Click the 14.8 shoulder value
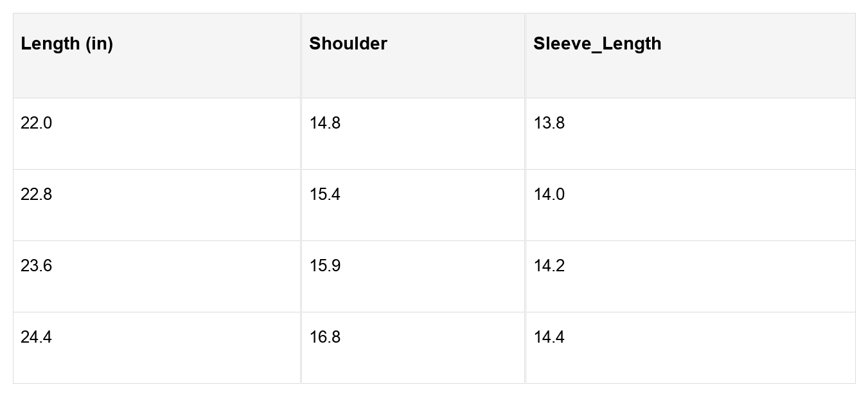 click(325, 123)
